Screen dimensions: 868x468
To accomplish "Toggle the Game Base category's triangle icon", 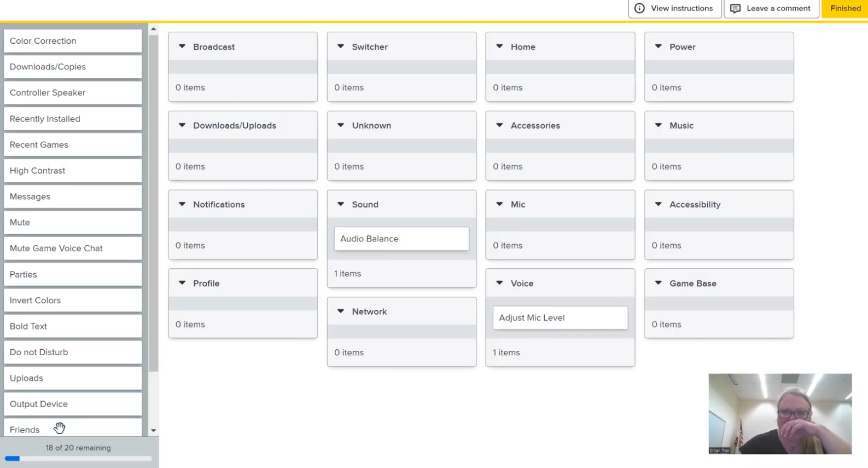I will coord(659,283).
